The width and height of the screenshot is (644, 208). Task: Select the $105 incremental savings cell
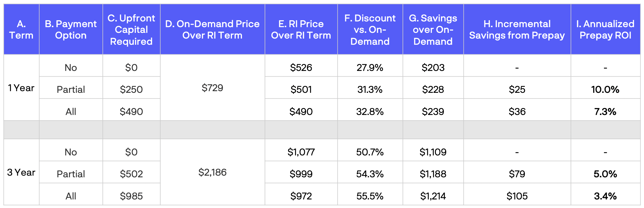click(517, 196)
